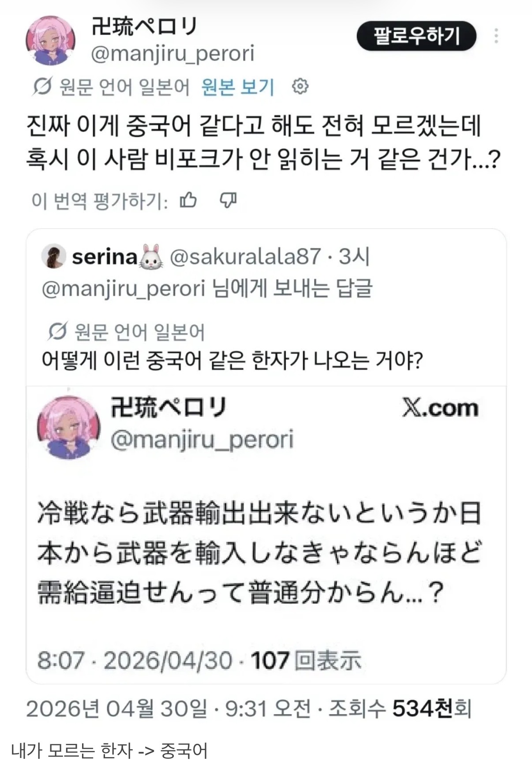The width and height of the screenshot is (532, 769).
Task: Open the three-dot more options menu
Action: pos(496,36)
